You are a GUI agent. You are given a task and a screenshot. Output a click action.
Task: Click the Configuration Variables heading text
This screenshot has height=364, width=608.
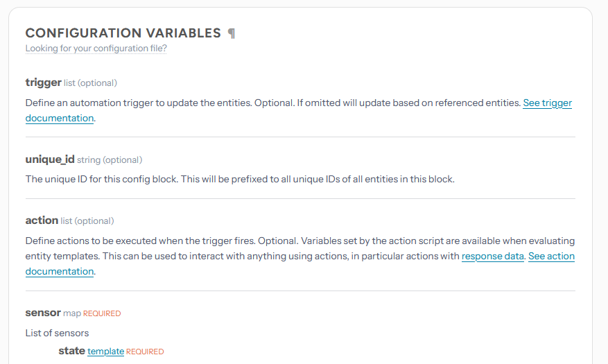coord(123,33)
